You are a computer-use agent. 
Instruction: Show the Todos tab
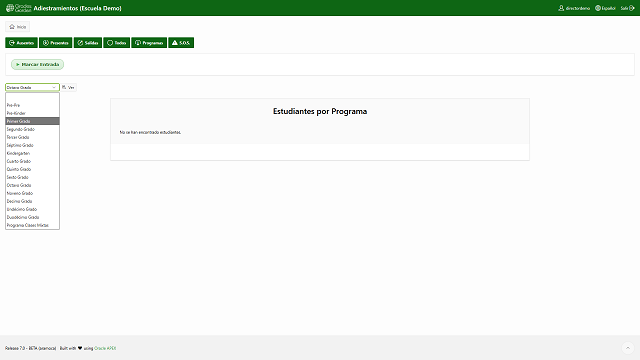click(117, 43)
